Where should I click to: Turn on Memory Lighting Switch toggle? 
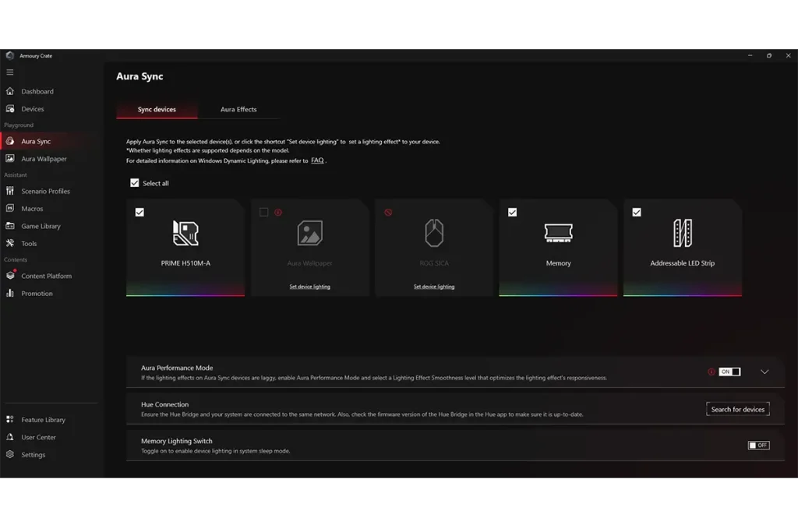(x=759, y=445)
